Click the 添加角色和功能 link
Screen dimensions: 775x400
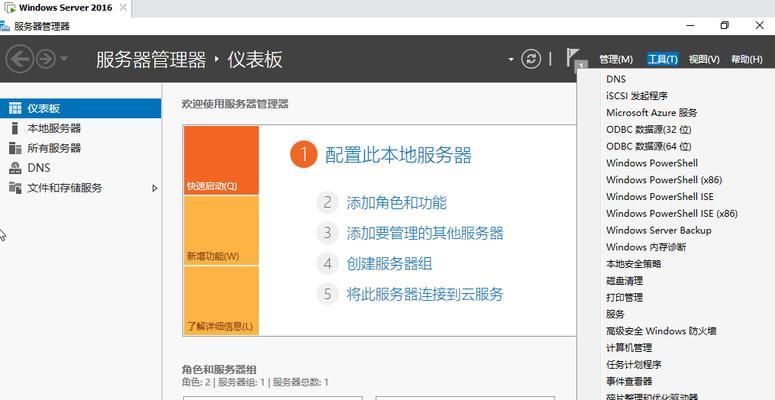(396, 203)
